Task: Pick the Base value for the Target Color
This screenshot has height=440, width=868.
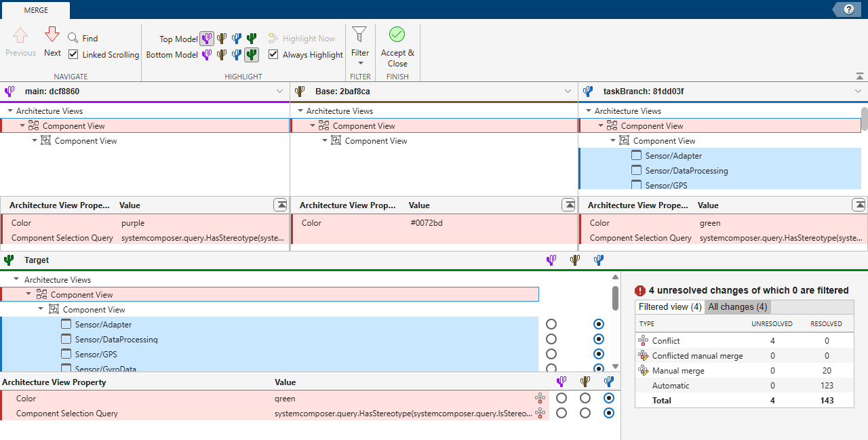Action: 585,398
